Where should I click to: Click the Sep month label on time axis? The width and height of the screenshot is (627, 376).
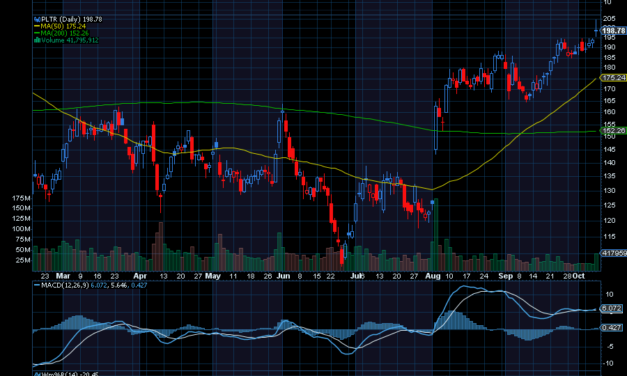[x=505, y=276]
